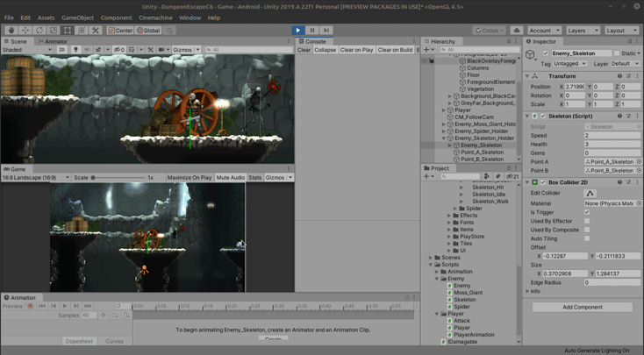Viewport: 644px width, 355px height.
Task: Click the Hierarchy add (+) button
Action: click(x=426, y=50)
